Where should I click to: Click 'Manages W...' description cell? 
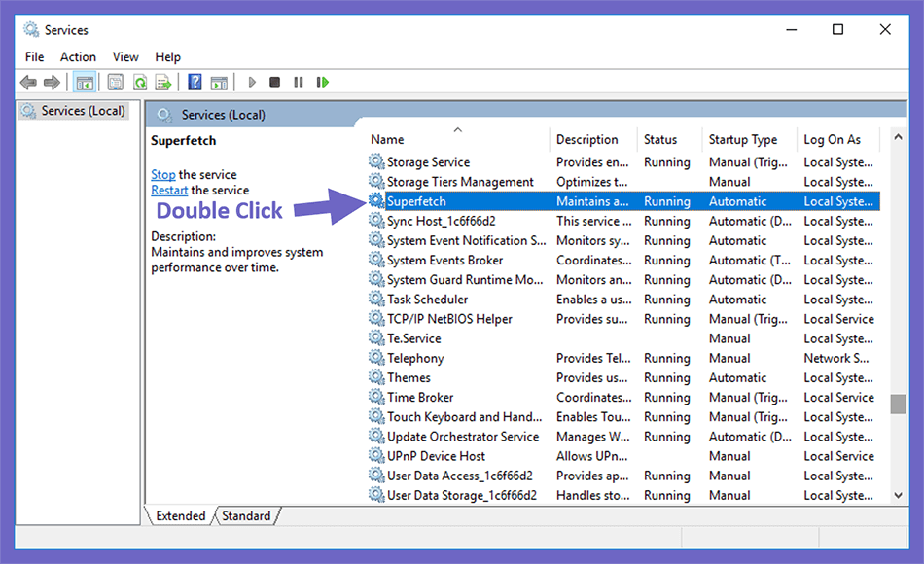click(593, 436)
